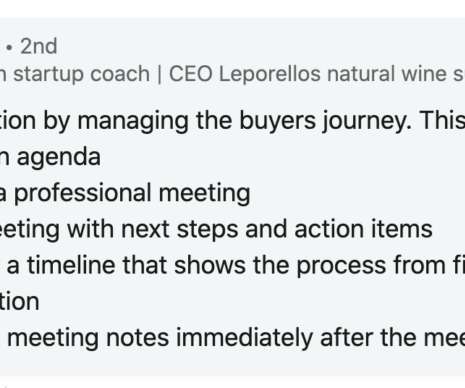Screen dimensions: 465x388
Task: Click the word "professional" in the comment
Action: point(83,194)
